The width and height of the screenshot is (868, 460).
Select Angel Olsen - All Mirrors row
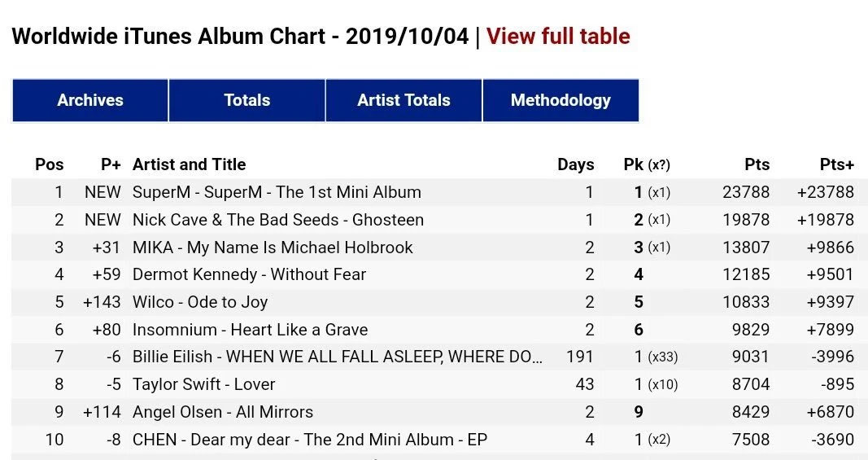pyautogui.click(x=222, y=412)
